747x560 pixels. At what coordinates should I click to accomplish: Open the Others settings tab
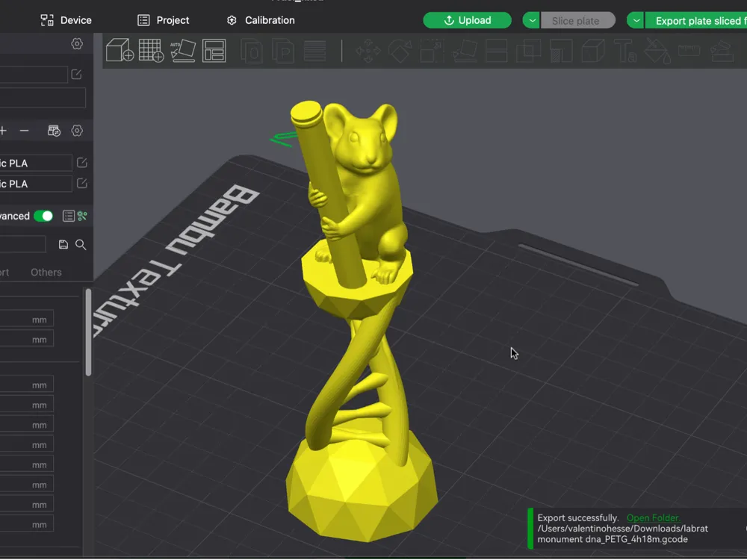46,273
